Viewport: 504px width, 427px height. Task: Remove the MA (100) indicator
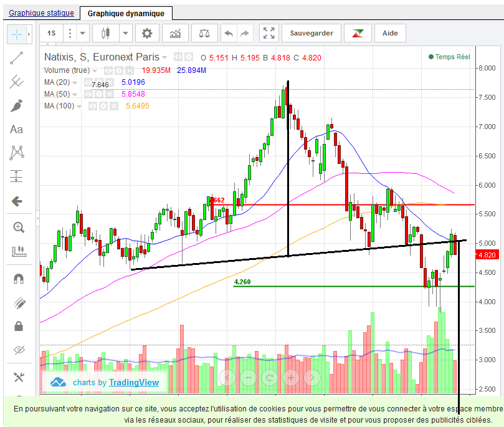(x=114, y=106)
